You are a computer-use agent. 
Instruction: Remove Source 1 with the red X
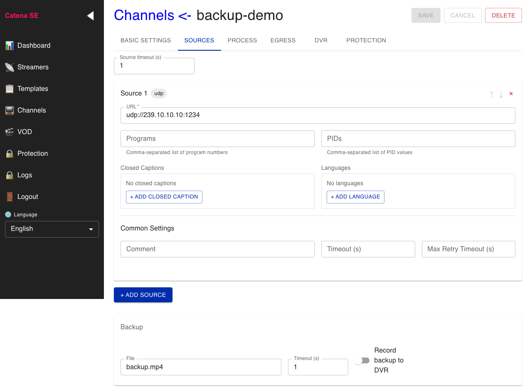point(511,93)
